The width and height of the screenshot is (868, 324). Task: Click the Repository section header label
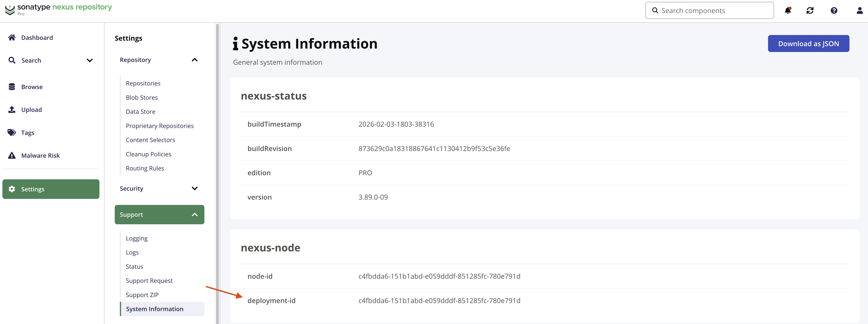(135, 60)
